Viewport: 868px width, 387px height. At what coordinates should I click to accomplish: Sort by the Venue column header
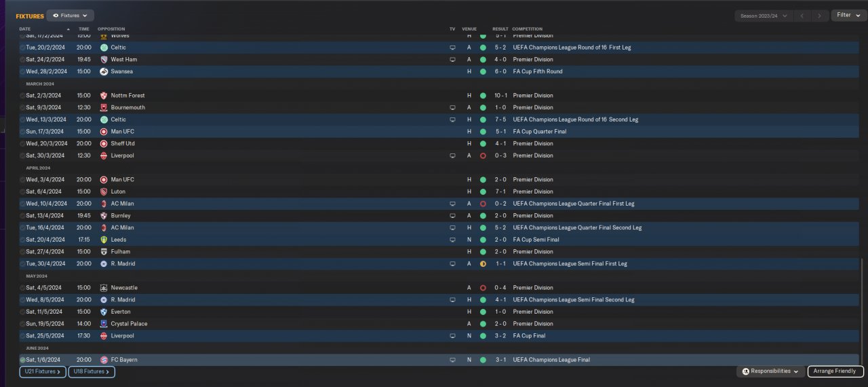469,29
